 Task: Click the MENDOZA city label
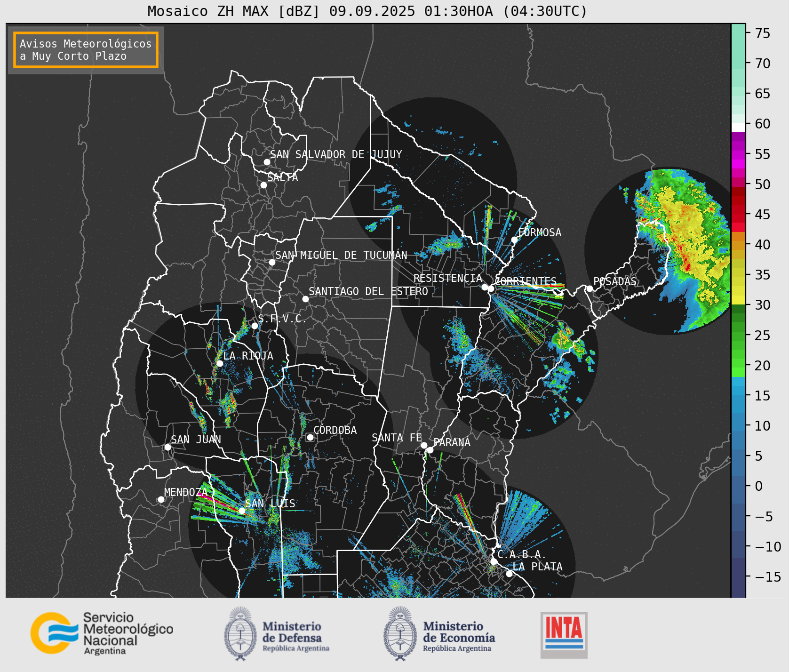coord(185,492)
